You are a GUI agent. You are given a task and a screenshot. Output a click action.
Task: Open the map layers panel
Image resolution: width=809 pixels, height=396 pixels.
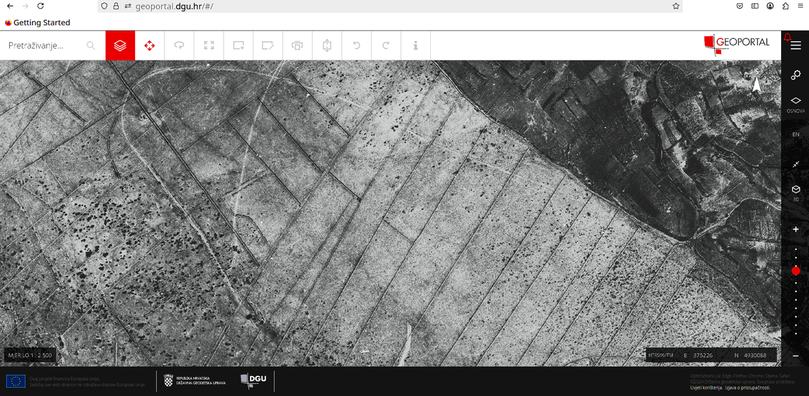click(x=120, y=45)
